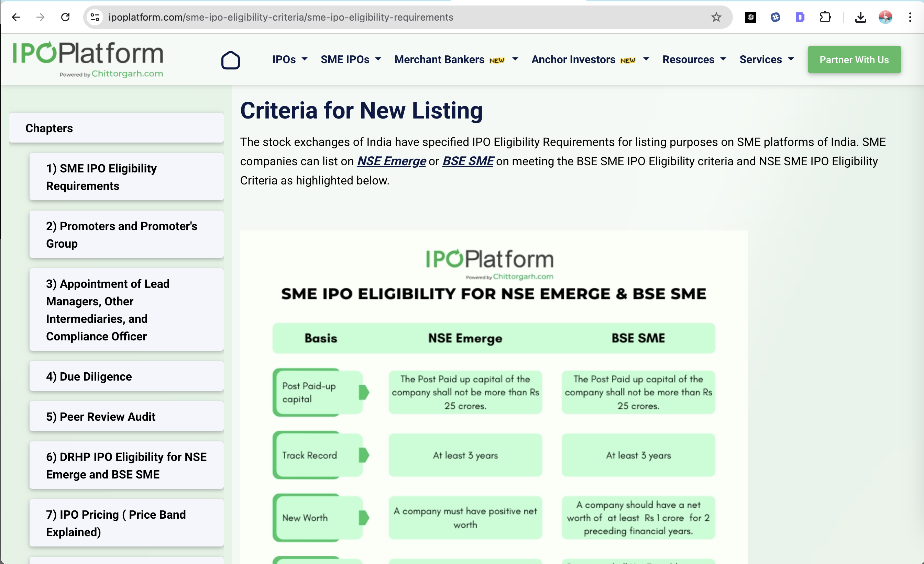This screenshot has height=564, width=924.
Task: Expand the Services dropdown menu
Action: [767, 59]
